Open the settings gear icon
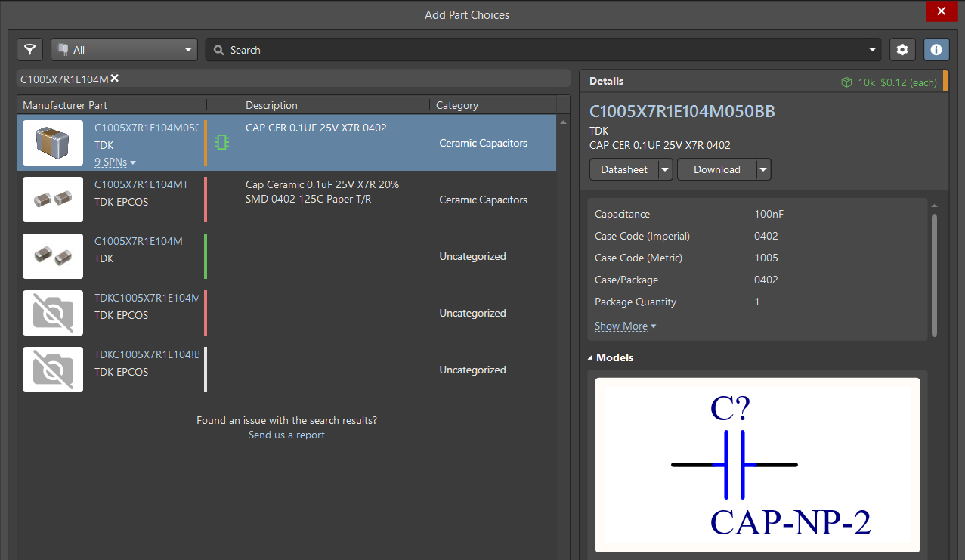 [902, 50]
